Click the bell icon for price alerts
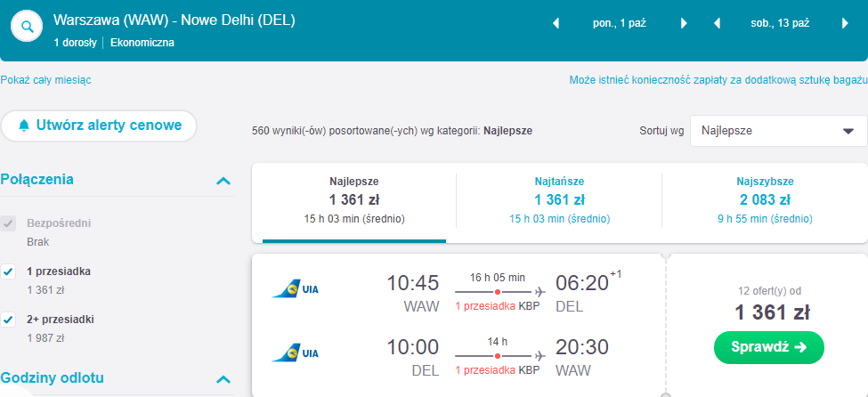Screen dimensions: 868x397 (24, 126)
